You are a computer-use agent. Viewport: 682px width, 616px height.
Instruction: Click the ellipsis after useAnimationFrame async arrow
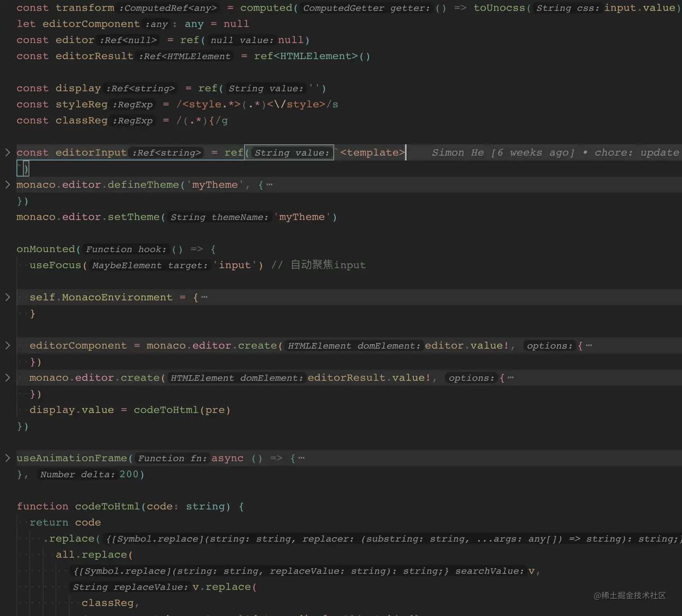(x=301, y=458)
